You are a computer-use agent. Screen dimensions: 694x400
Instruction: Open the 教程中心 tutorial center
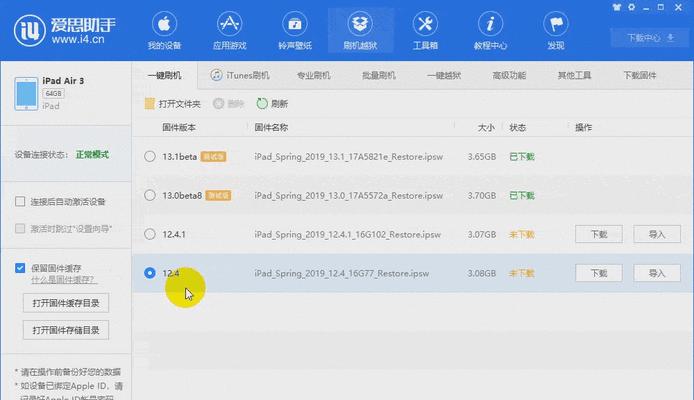[489, 30]
